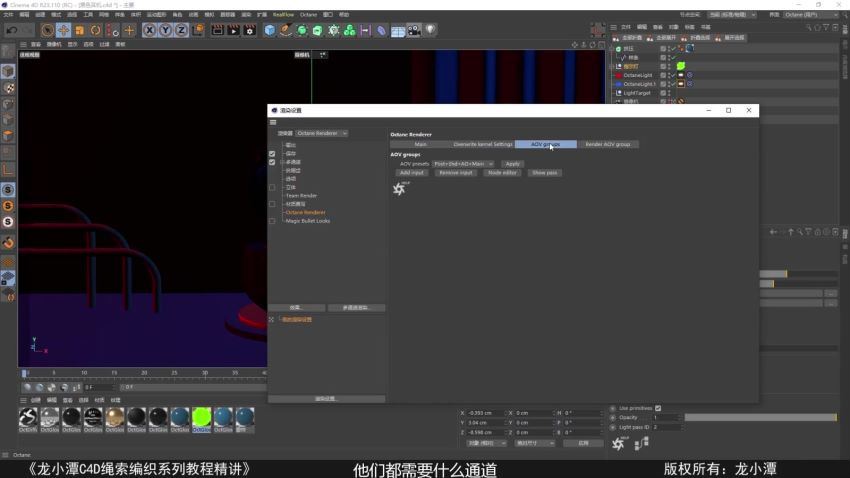The height and width of the screenshot is (478, 850).
Task: Switch to Overwrite kernel Settings tab
Action: coord(482,144)
